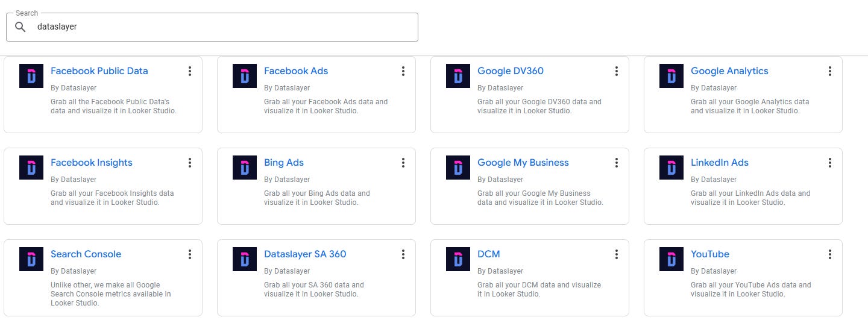The width and height of the screenshot is (868, 320).
Task: Click the Dataslayer logo on LinkedIn Ads card
Action: (x=671, y=168)
